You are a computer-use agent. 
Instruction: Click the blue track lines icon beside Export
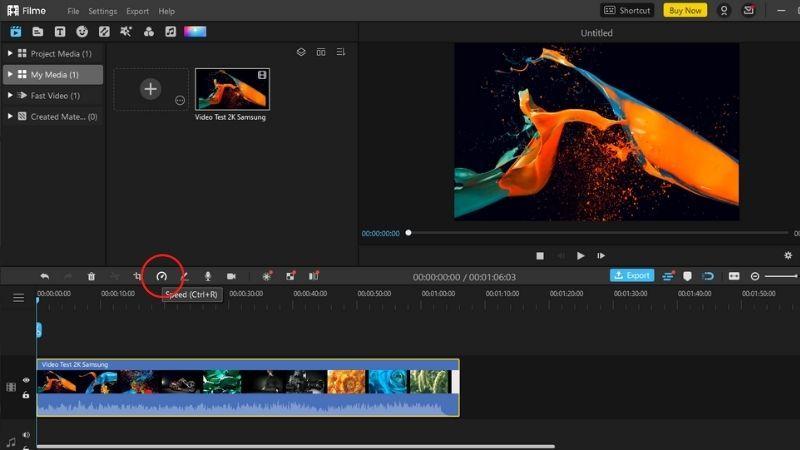668,276
